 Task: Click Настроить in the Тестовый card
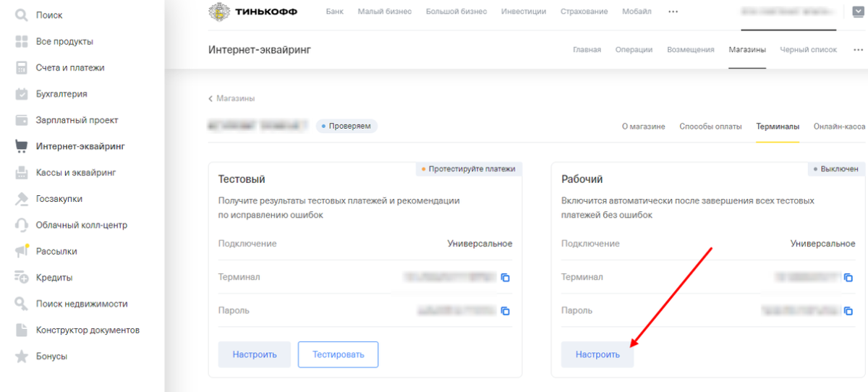point(255,354)
